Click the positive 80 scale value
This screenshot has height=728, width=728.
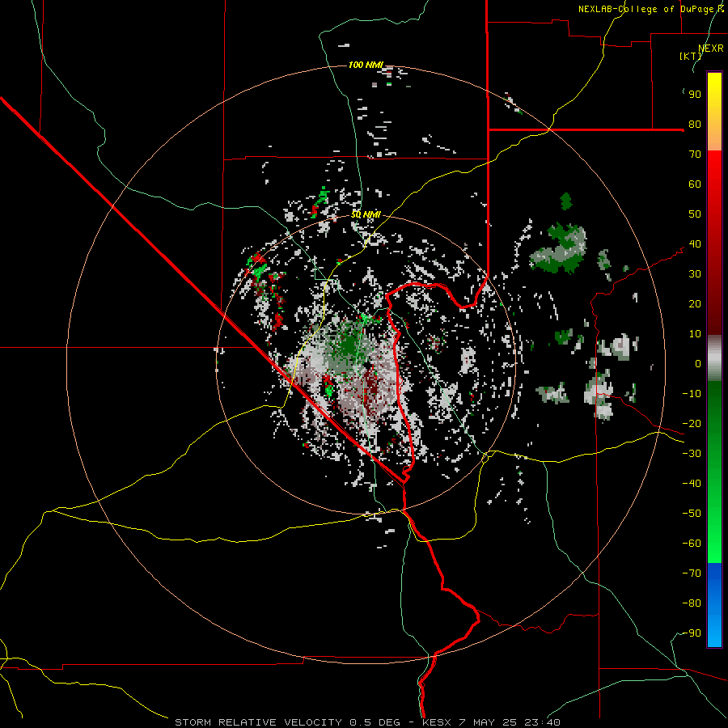[695, 124]
